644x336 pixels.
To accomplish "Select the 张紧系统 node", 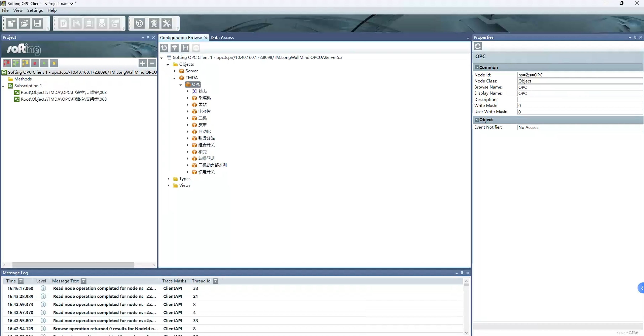I will point(206,138).
